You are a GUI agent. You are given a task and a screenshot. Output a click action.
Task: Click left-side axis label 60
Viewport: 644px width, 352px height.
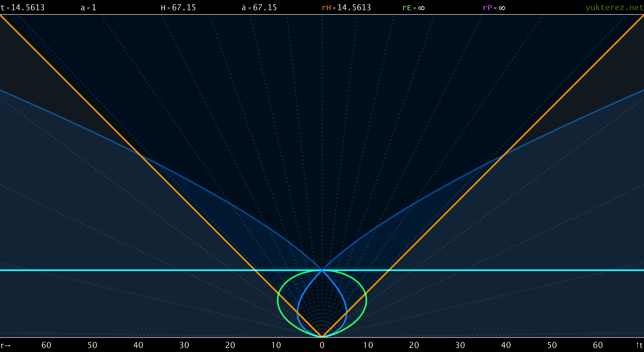(x=46, y=345)
